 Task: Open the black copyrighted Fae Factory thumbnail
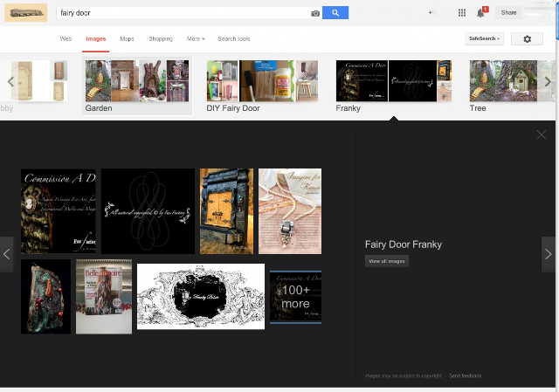[x=148, y=211]
